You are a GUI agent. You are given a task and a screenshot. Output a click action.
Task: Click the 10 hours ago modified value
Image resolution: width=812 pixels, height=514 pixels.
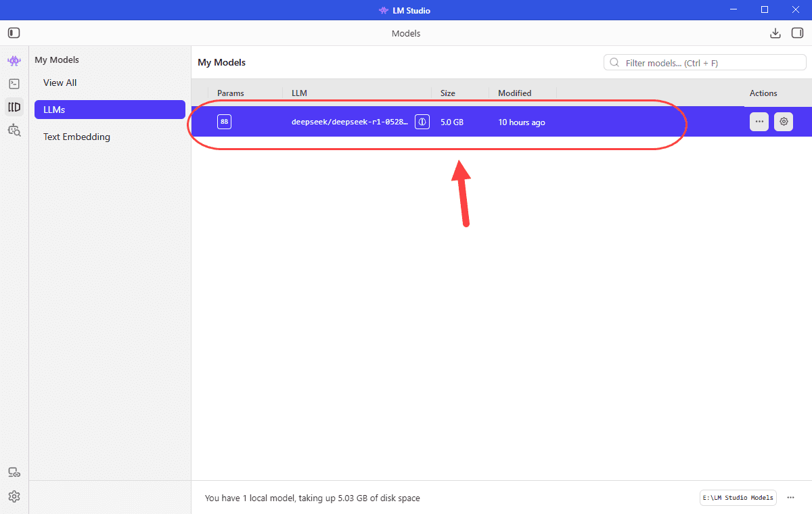pos(522,122)
